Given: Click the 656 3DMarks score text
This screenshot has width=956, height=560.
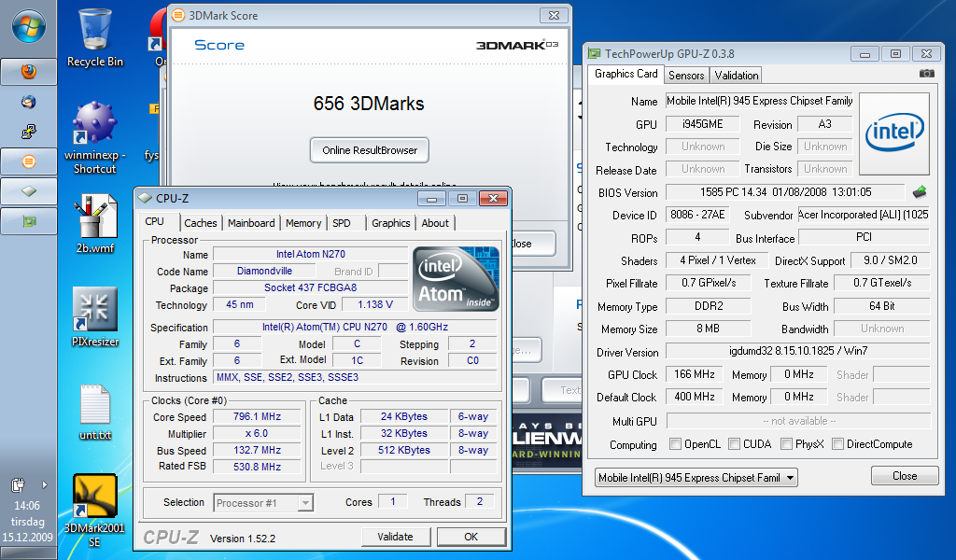Looking at the screenshot, I should click(x=369, y=104).
